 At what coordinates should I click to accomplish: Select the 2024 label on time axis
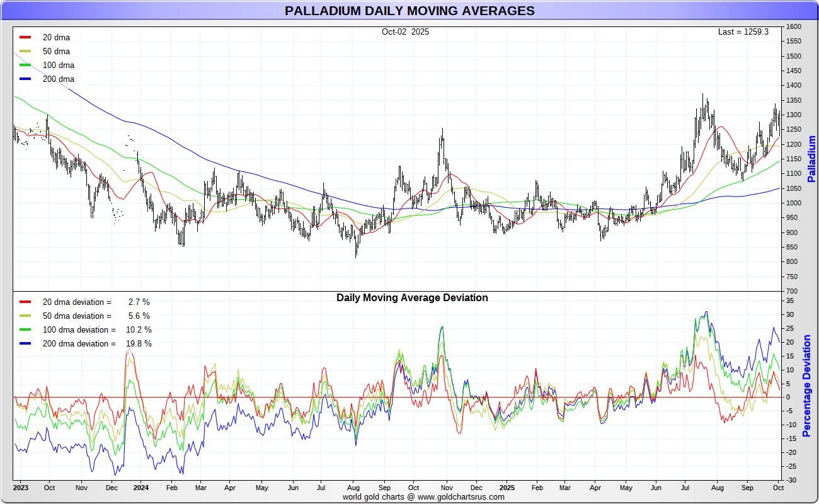pyautogui.click(x=140, y=488)
